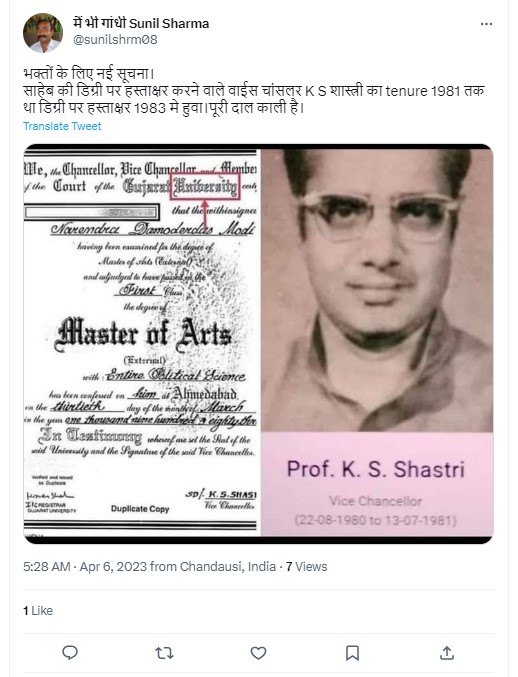Click the highlighted University word box in image

pyautogui.click(x=205, y=187)
